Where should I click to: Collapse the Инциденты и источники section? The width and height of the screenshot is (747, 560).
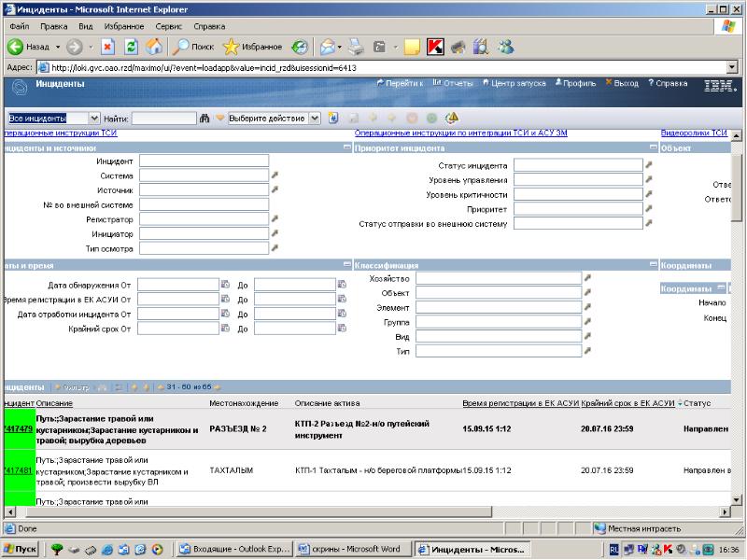[x=347, y=147]
